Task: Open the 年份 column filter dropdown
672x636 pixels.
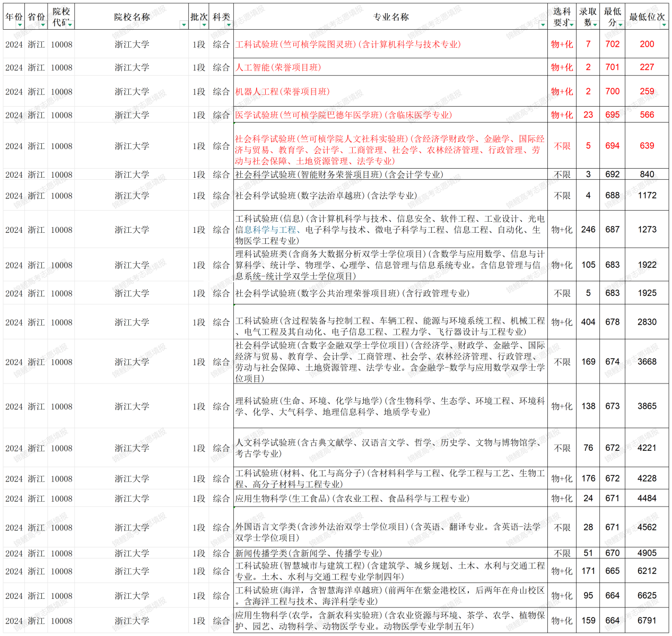Action: (x=20, y=24)
